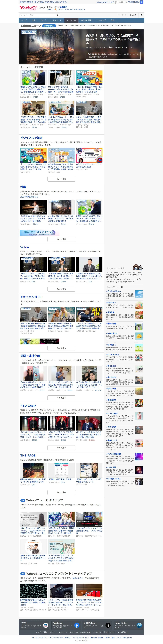
Task: Click the ヘルプ link in header
Action: pos(111,2)
